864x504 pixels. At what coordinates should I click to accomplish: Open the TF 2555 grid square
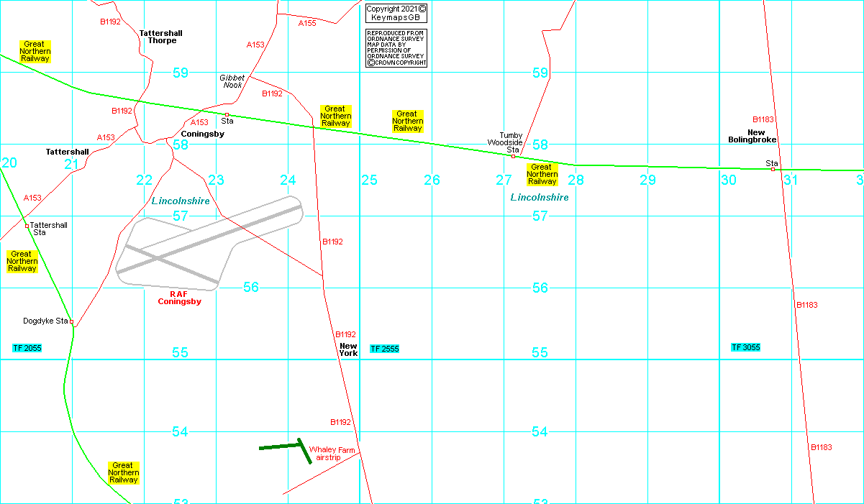click(385, 349)
